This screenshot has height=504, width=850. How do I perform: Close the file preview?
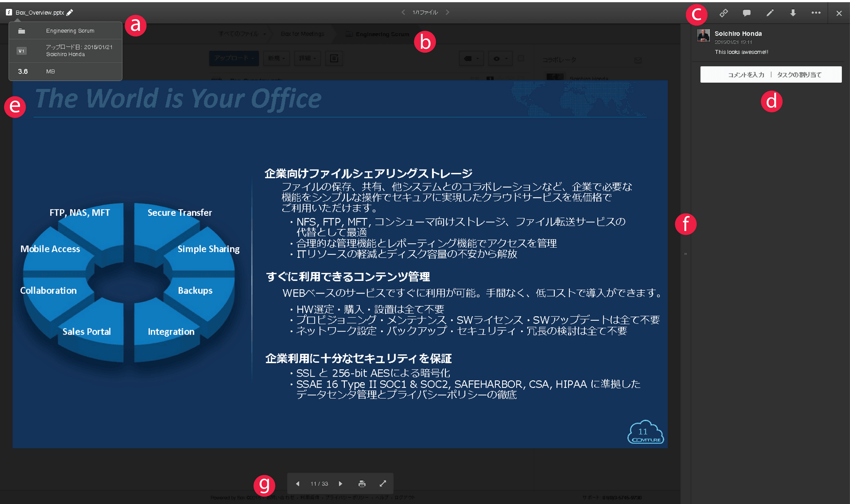(839, 13)
